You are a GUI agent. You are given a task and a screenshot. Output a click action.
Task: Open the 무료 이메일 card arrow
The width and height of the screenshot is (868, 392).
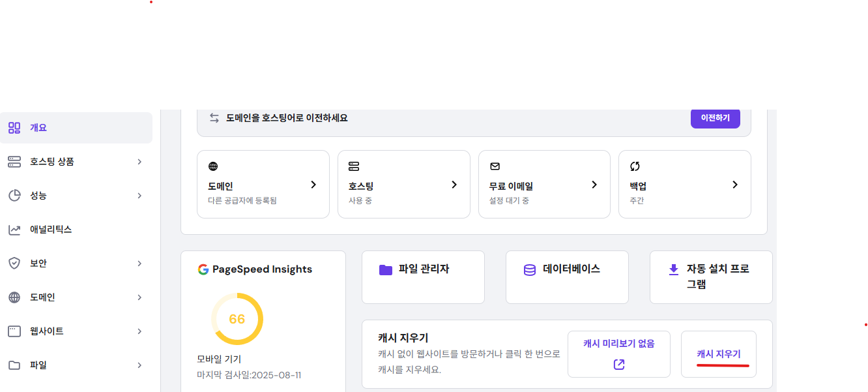pyautogui.click(x=594, y=185)
